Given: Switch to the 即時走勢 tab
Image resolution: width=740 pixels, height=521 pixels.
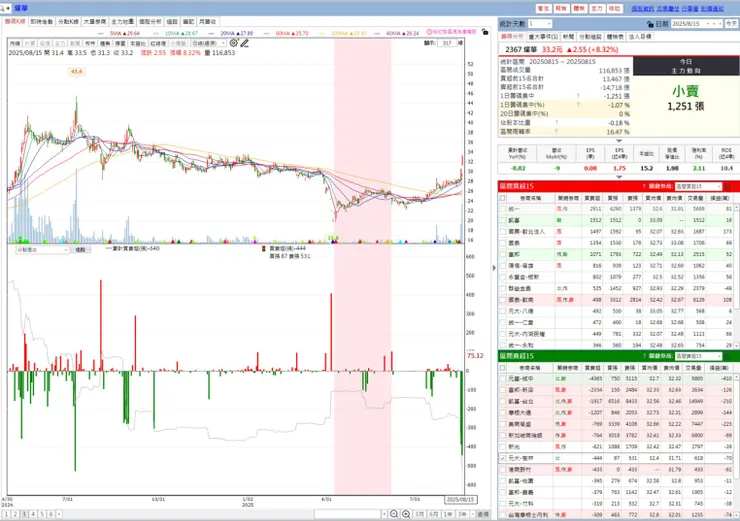Looking at the screenshot, I should click(x=42, y=22).
